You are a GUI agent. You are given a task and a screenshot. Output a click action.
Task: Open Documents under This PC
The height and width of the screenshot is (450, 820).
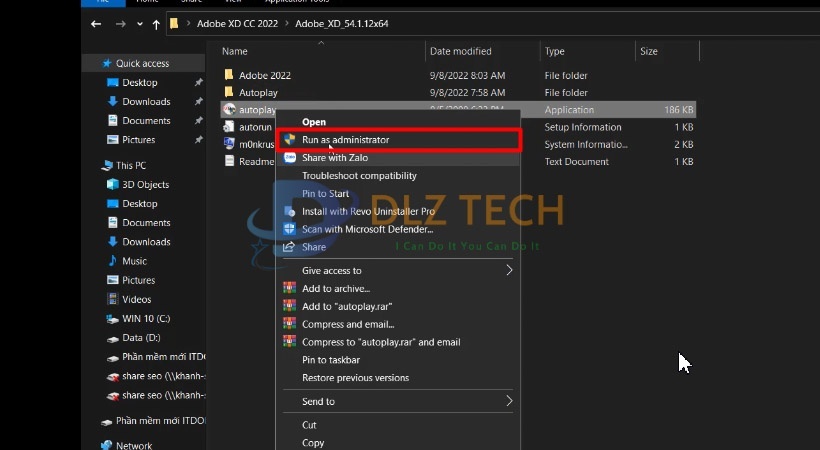[146, 223]
